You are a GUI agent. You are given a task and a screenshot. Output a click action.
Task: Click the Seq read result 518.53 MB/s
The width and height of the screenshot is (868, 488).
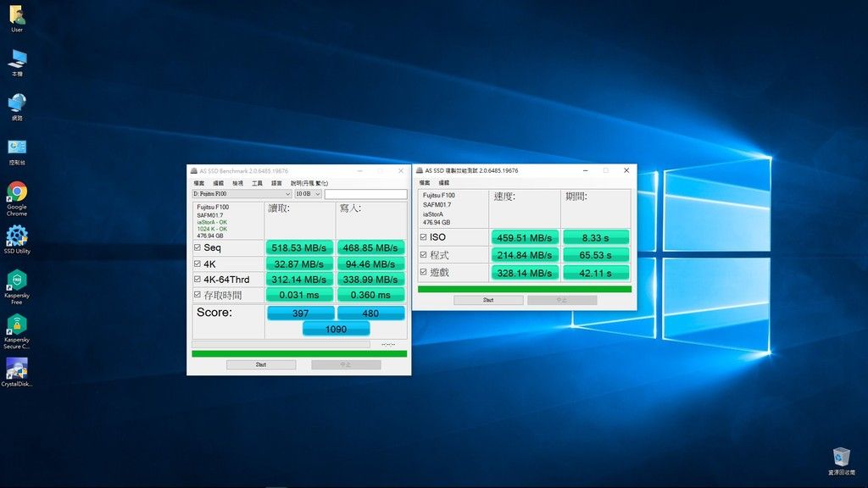point(299,247)
